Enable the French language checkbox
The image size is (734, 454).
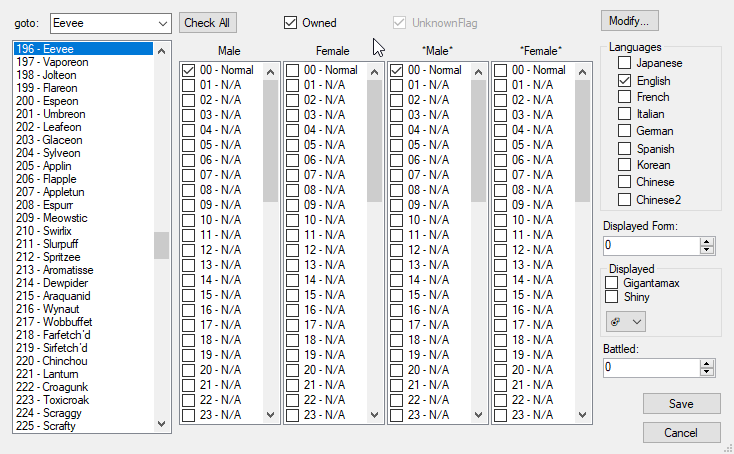(644, 97)
